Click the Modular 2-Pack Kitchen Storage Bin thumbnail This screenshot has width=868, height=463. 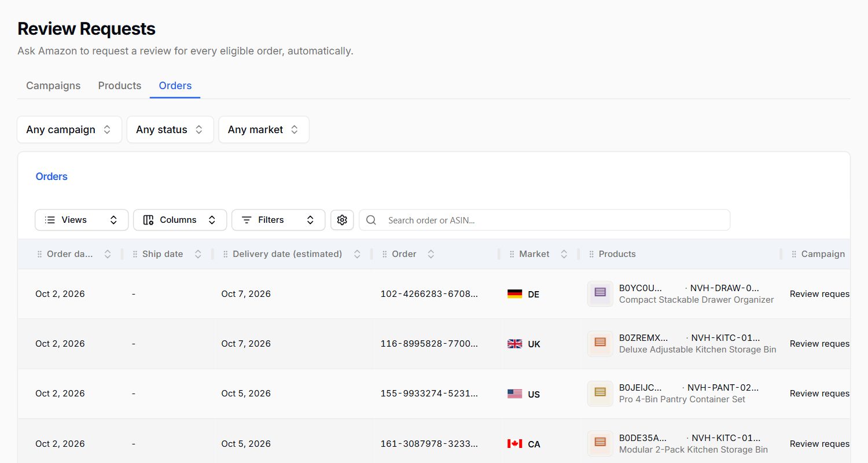tap(600, 443)
